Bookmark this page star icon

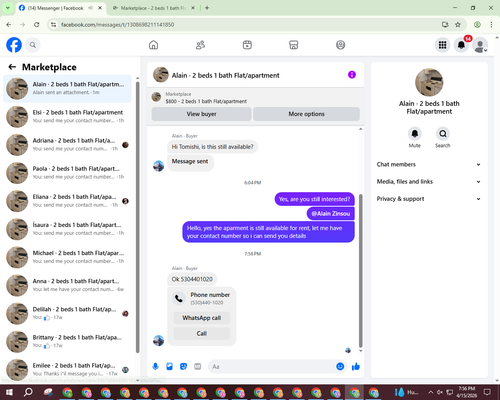[x=458, y=24]
